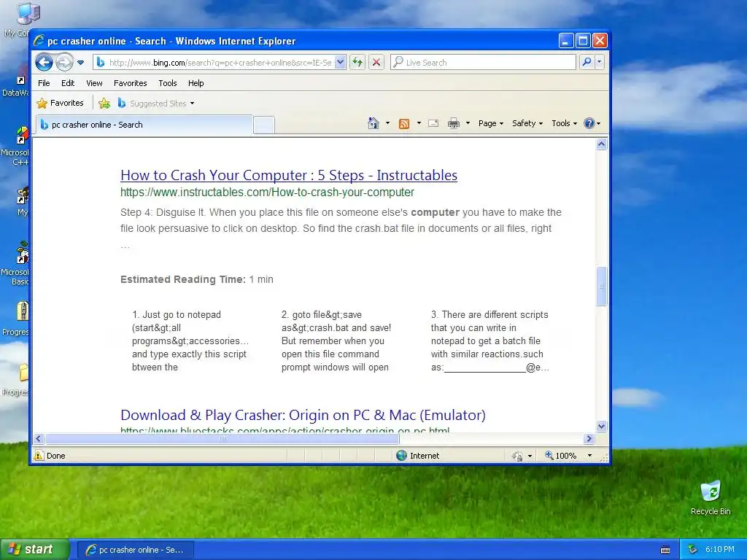Click the status bar warning icon

point(39,455)
